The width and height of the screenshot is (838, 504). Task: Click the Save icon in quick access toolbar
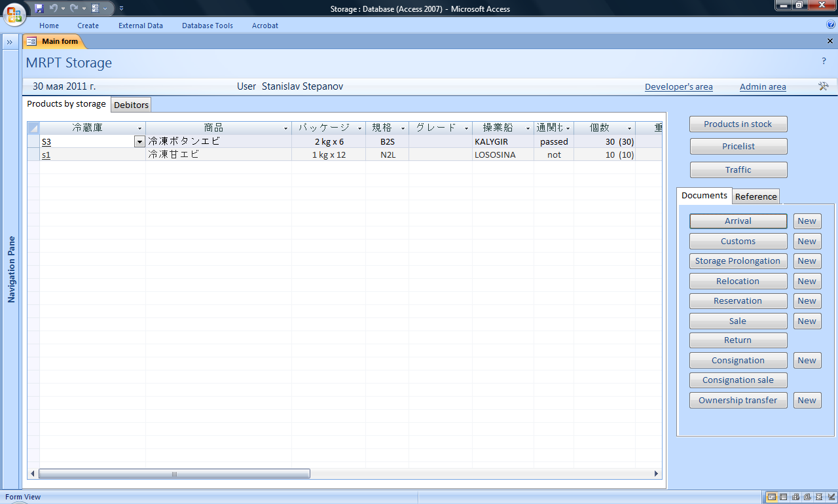click(x=39, y=9)
